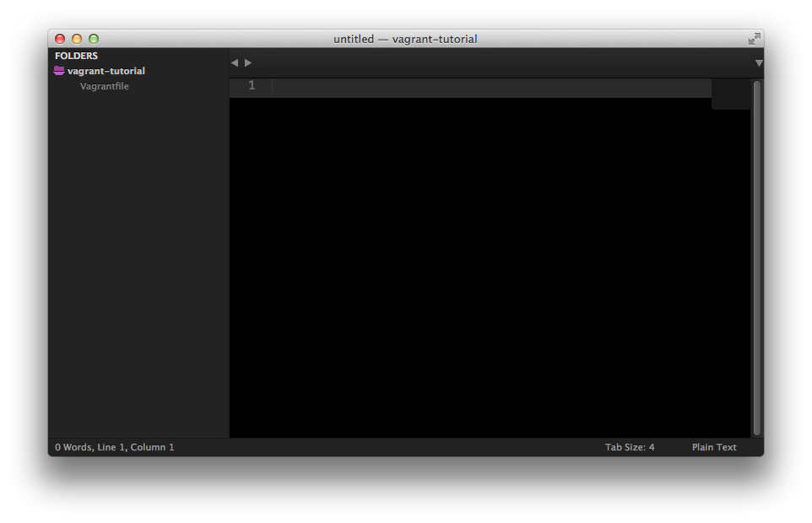Screen dimensions: 812x523
Task: Close the window with red button
Action: 60,39
